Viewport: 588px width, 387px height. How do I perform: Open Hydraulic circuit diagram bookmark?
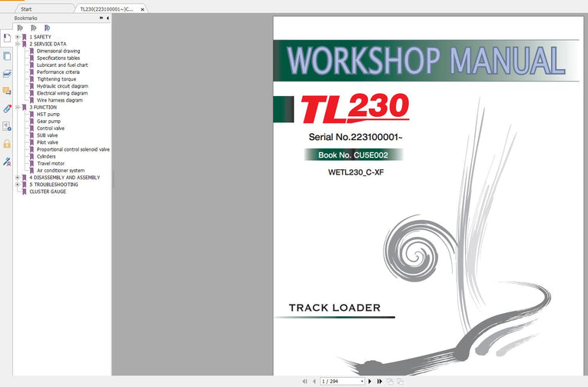click(x=62, y=86)
